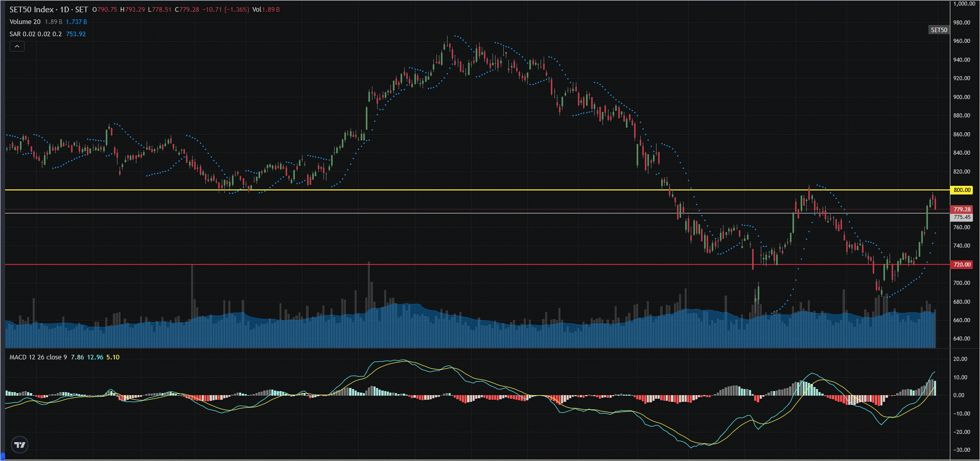
Task: Click the 640.00 price scale label
Action: tap(962, 338)
